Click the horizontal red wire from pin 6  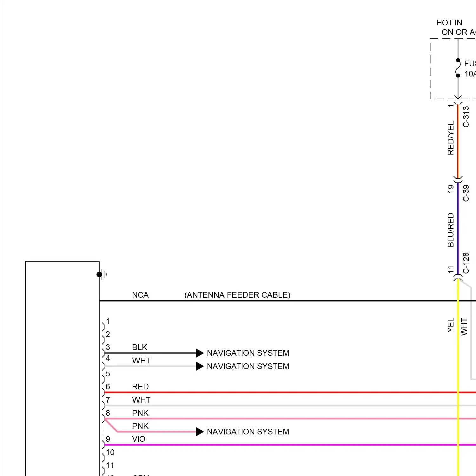click(290, 393)
